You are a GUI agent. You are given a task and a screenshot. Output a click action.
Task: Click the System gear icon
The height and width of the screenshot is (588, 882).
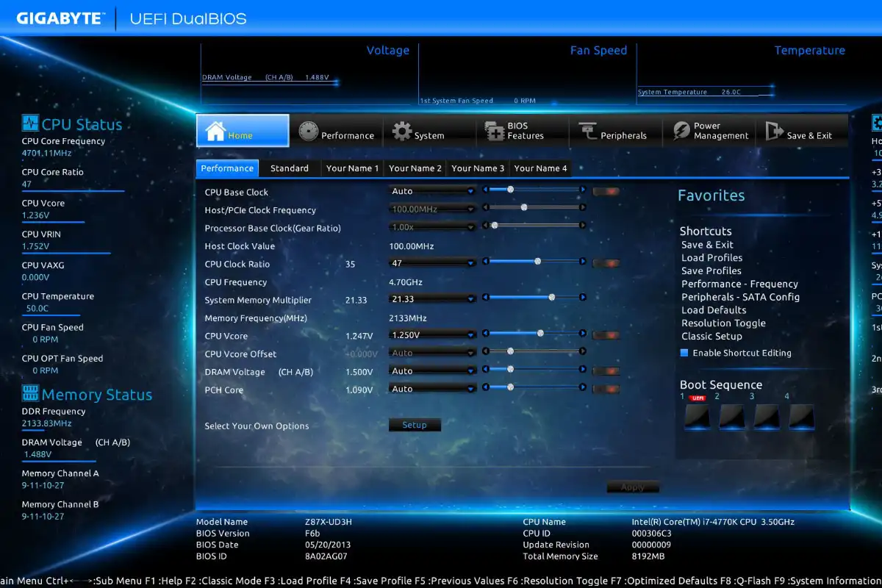click(x=403, y=130)
